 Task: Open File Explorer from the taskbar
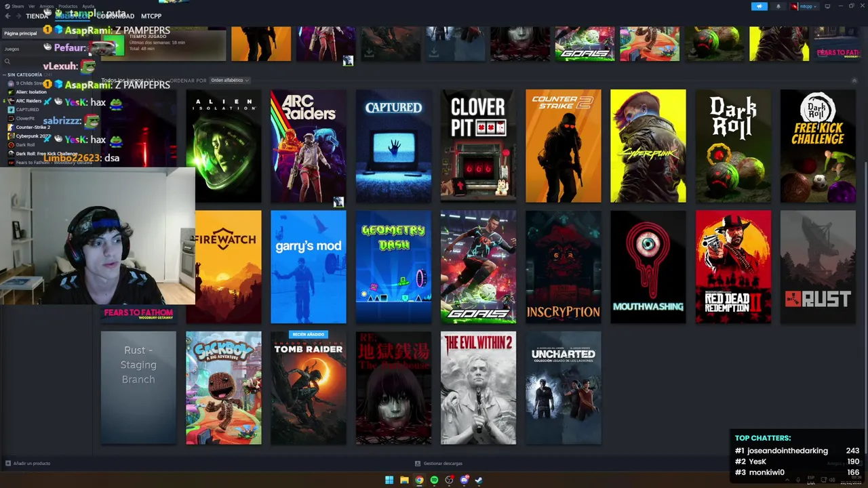point(404,480)
